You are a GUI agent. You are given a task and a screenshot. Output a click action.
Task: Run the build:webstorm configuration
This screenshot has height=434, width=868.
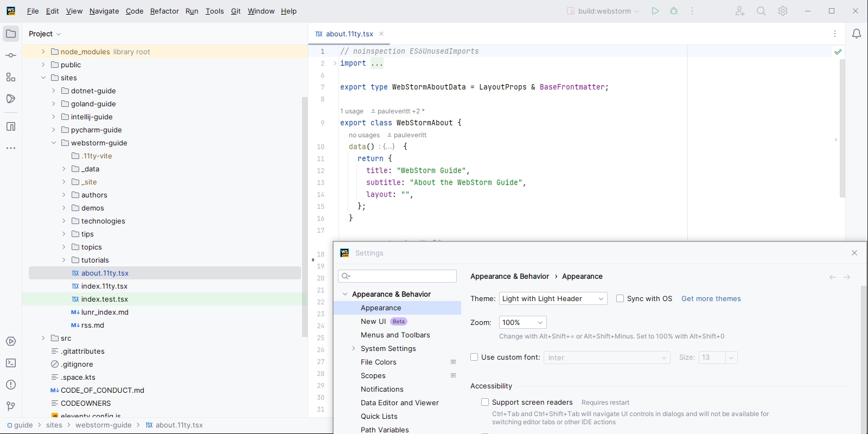pyautogui.click(x=655, y=11)
